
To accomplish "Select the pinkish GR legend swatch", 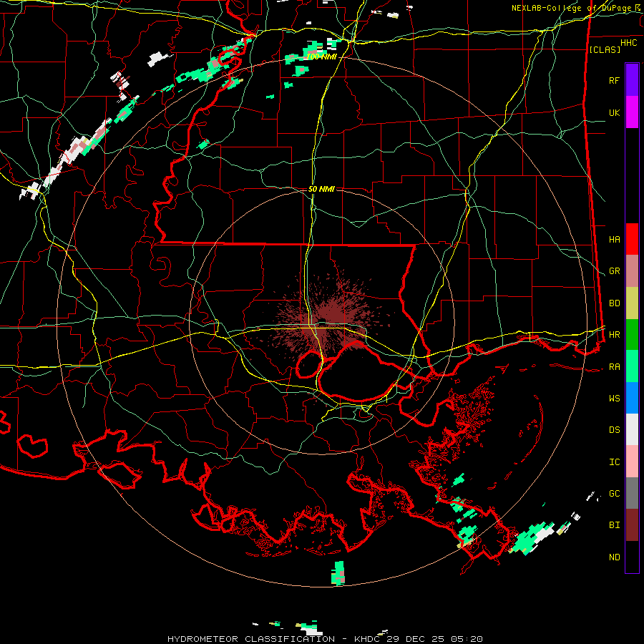I will [632, 271].
